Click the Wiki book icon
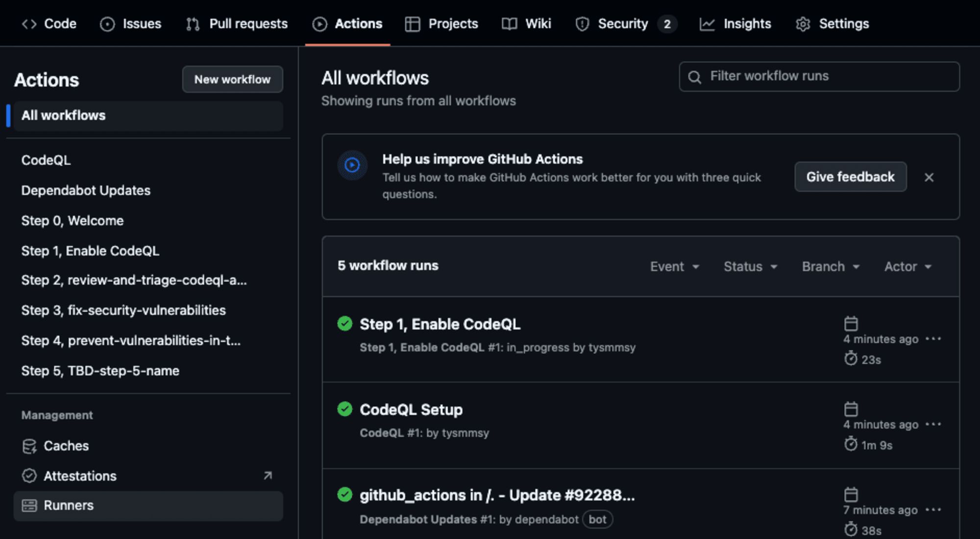Viewport: 980px width, 539px height. (x=510, y=24)
